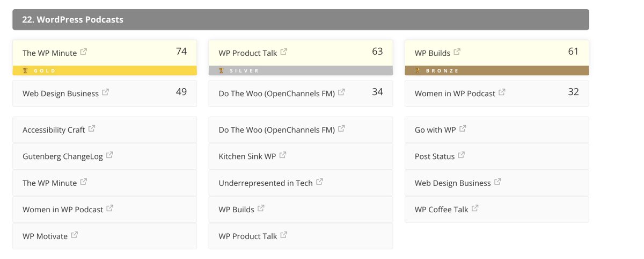Open WP Product Talk title on silver card
Viewport: 644px width, 259px height.
(x=248, y=53)
